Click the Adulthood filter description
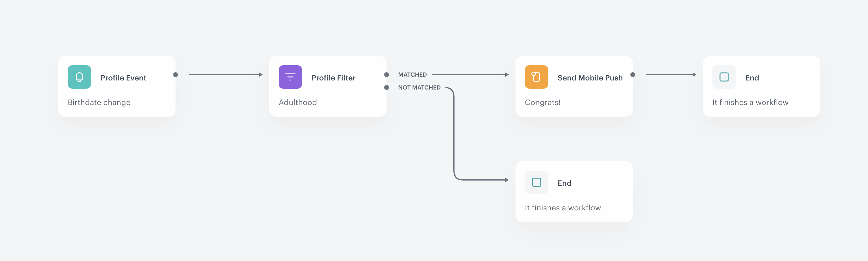This screenshot has height=261, width=868. [x=297, y=102]
